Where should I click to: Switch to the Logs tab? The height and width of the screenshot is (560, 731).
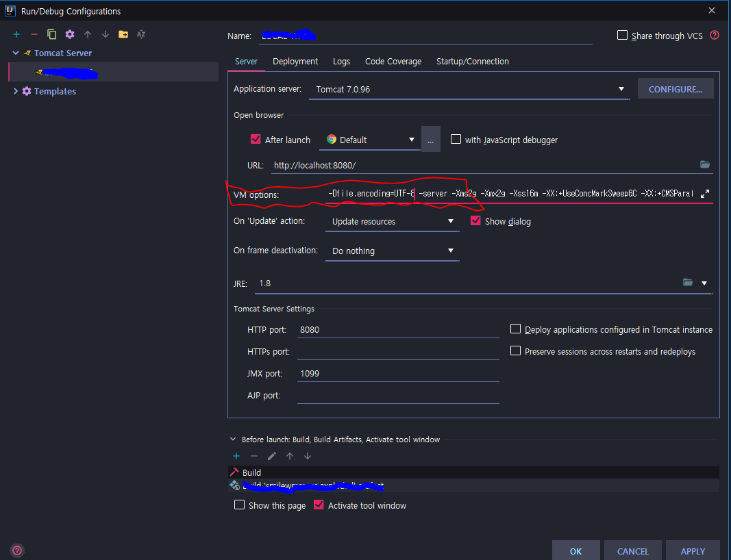click(341, 62)
